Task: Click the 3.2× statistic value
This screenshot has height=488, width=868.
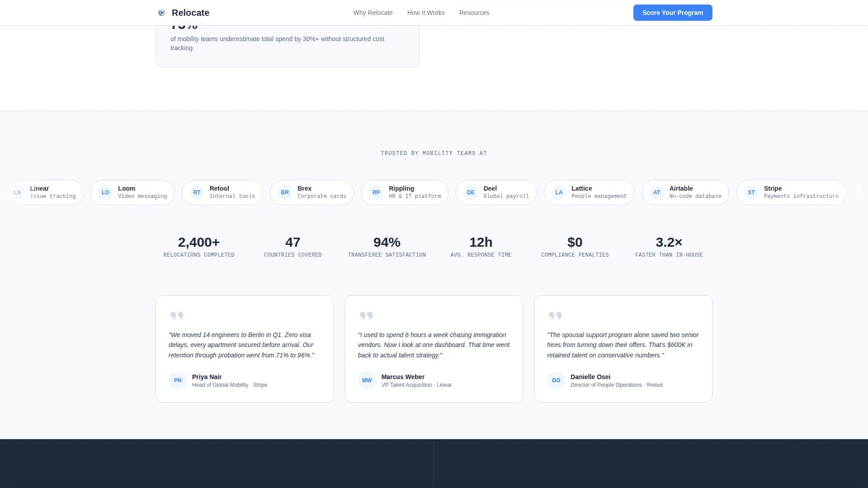Action: 669,242
